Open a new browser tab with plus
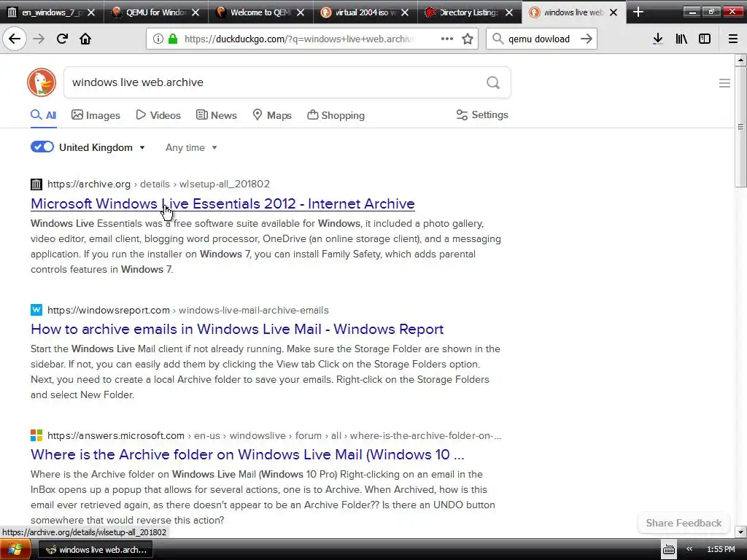Viewport: 747px width, 560px height. coord(638,12)
